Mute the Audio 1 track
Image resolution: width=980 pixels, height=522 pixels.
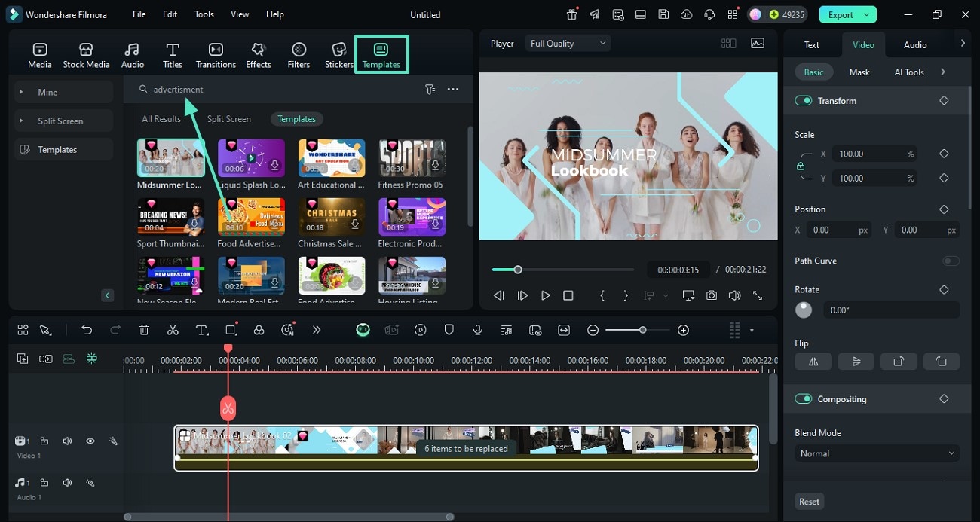click(67, 482)
